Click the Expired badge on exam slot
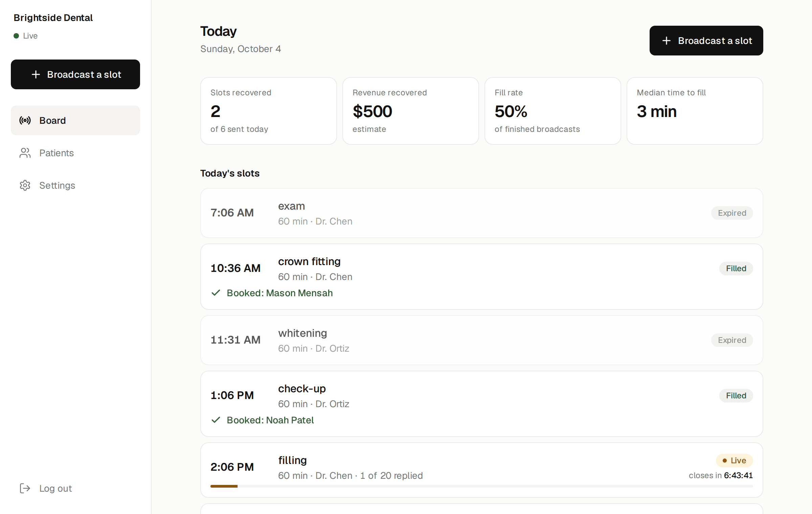 coord(732,213)
